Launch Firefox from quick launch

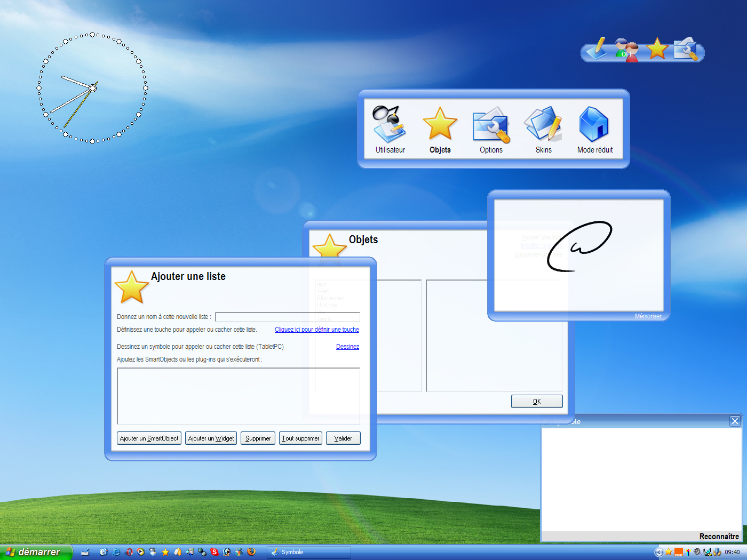pos(251,552)
